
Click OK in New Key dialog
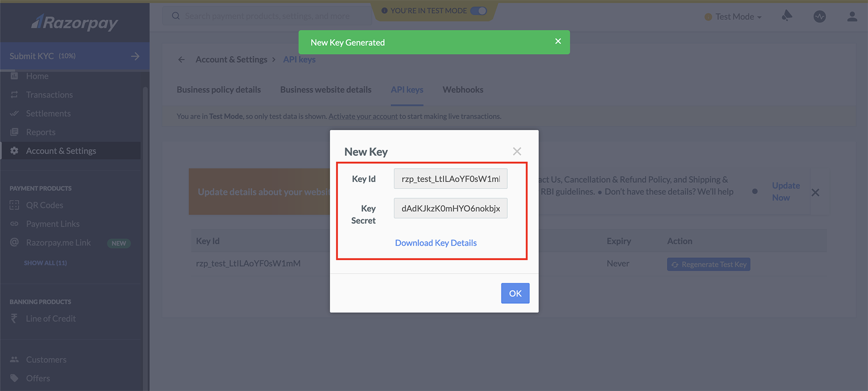(515, 293)
